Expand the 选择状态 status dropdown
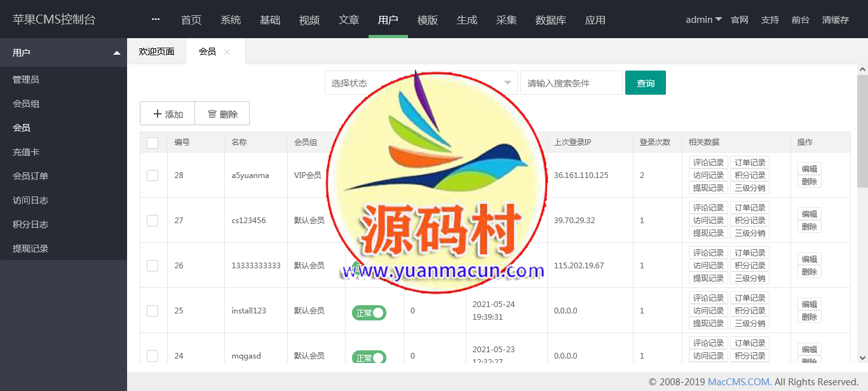The image size is (868, 391). 419,83
